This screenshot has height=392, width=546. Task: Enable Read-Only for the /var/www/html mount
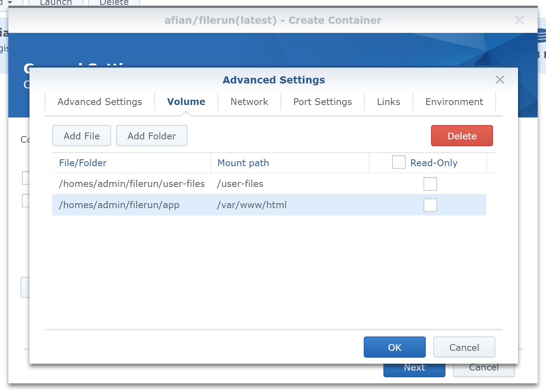coord(430,205)
